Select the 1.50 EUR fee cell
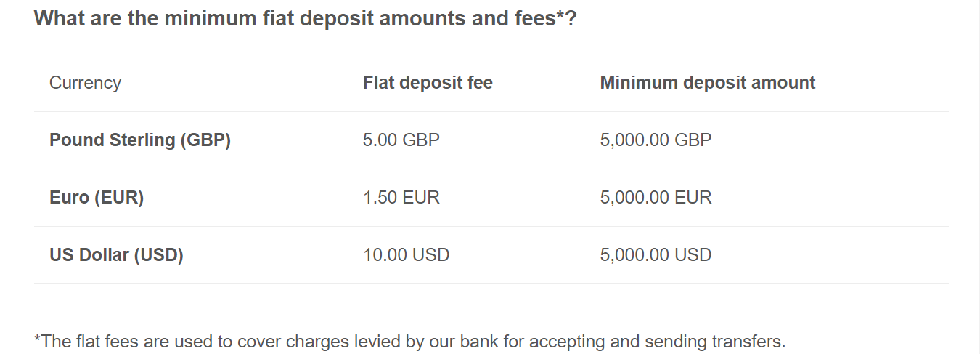980x354 pixels. point(401,198)
